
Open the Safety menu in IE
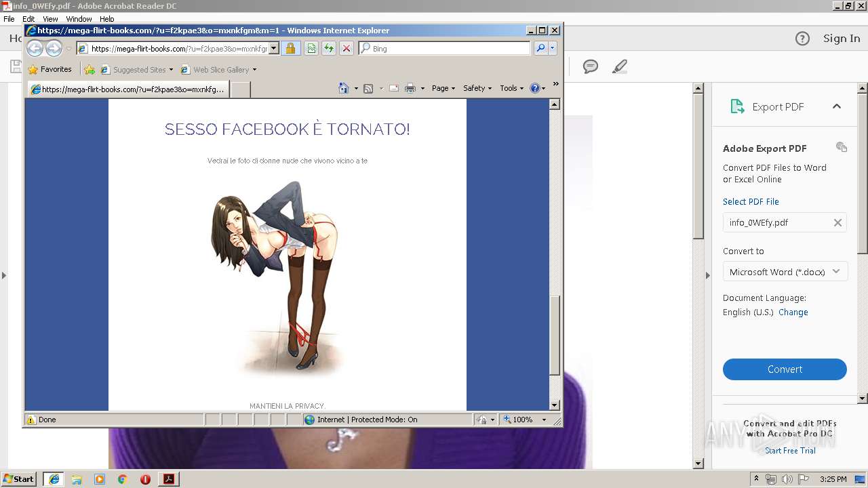tap(477, 88)
